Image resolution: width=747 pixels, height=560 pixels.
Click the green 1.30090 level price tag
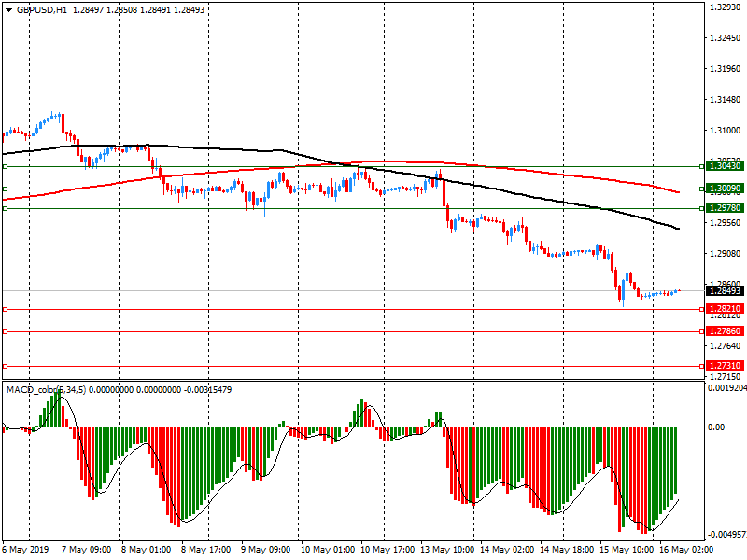pyautogui.click(x=725, y=189)
